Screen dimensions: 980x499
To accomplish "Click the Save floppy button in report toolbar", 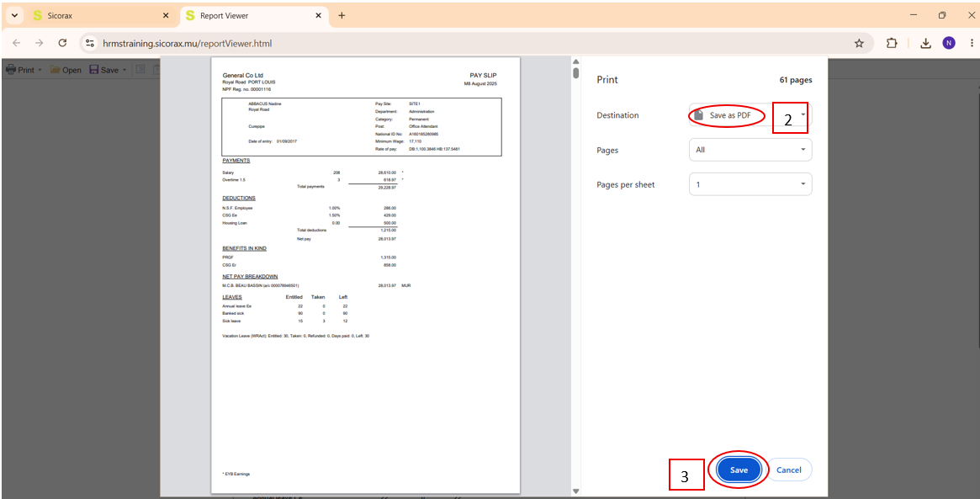I will click(x=103, y=70).
